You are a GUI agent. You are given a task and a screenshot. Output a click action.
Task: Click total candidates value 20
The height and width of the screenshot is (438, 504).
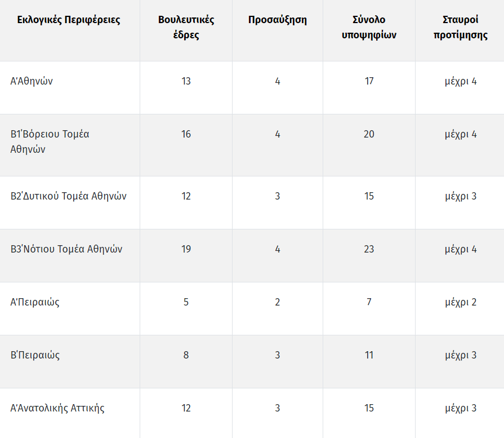369,134
